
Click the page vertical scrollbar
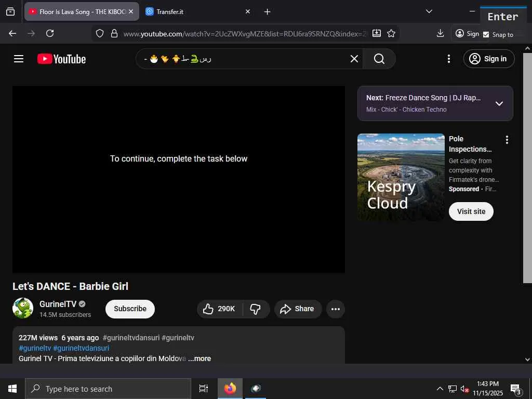527,168
